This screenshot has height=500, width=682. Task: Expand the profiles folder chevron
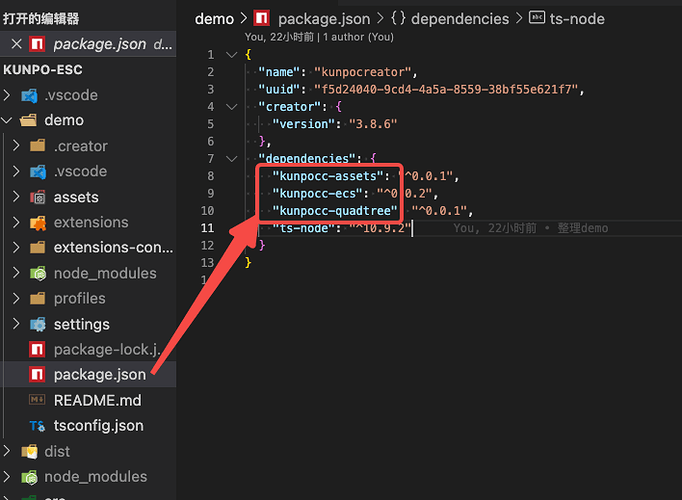pos(16,299)
